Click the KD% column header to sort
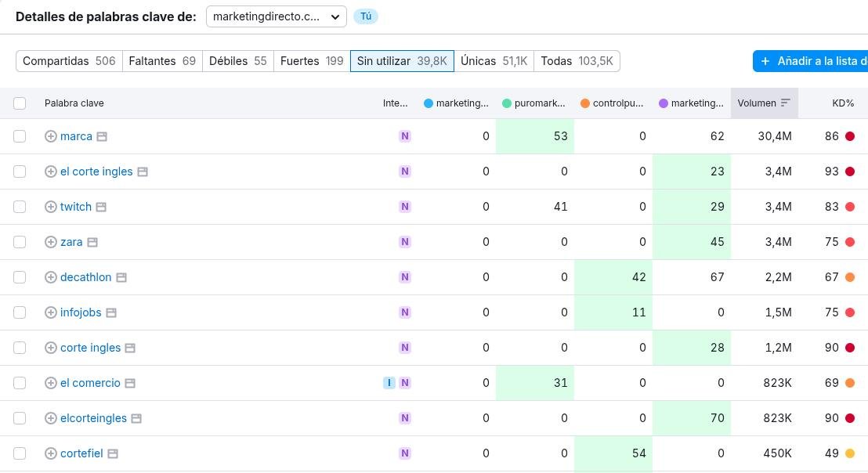Image resolution: width=868 pixels, height=473 pixels. (843, 103)
